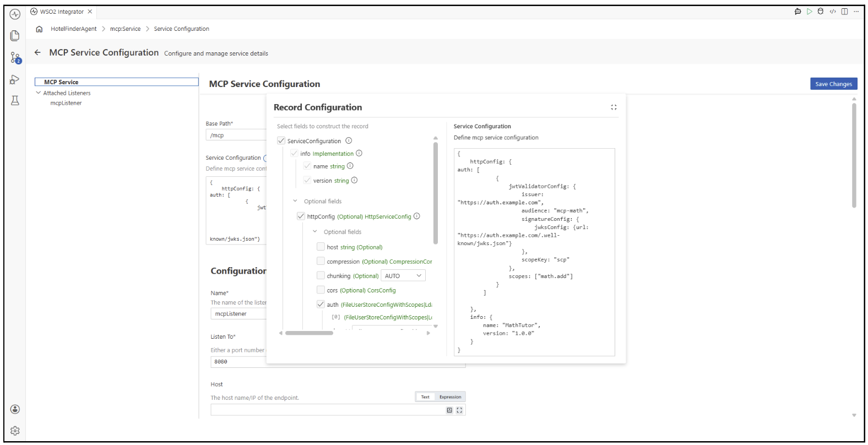868x445 pixels.
Task: Open the Accounts icon in the sidebar
Action: coord(15,409)
